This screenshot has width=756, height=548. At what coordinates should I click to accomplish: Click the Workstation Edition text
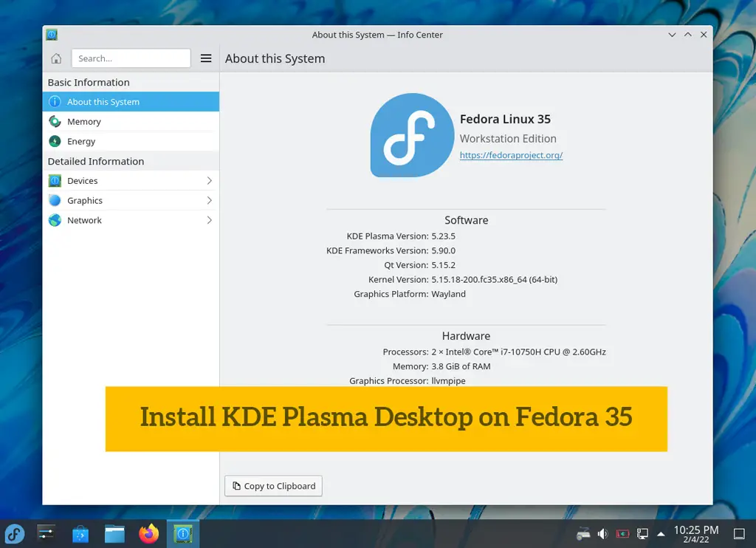(x=508, y=139)
